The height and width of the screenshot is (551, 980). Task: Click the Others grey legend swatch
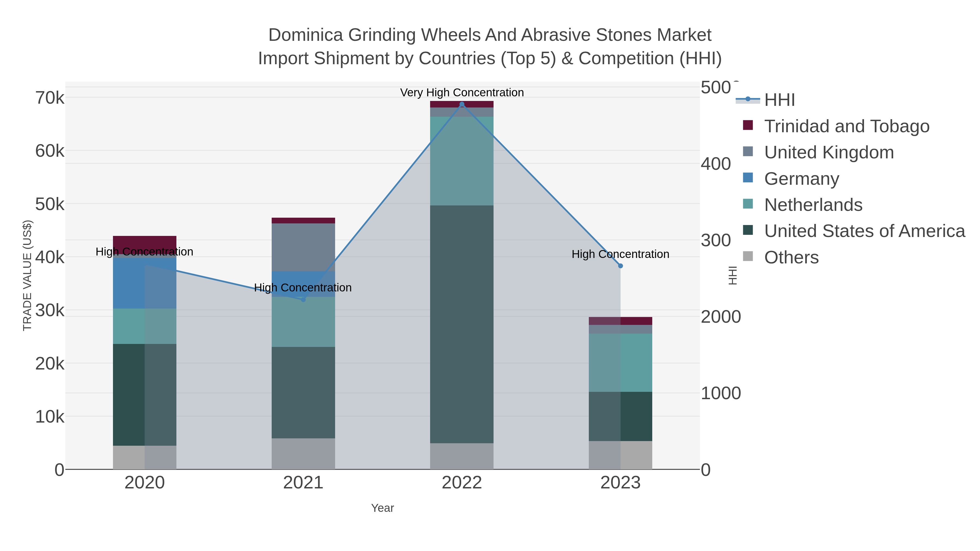point(748,256)
